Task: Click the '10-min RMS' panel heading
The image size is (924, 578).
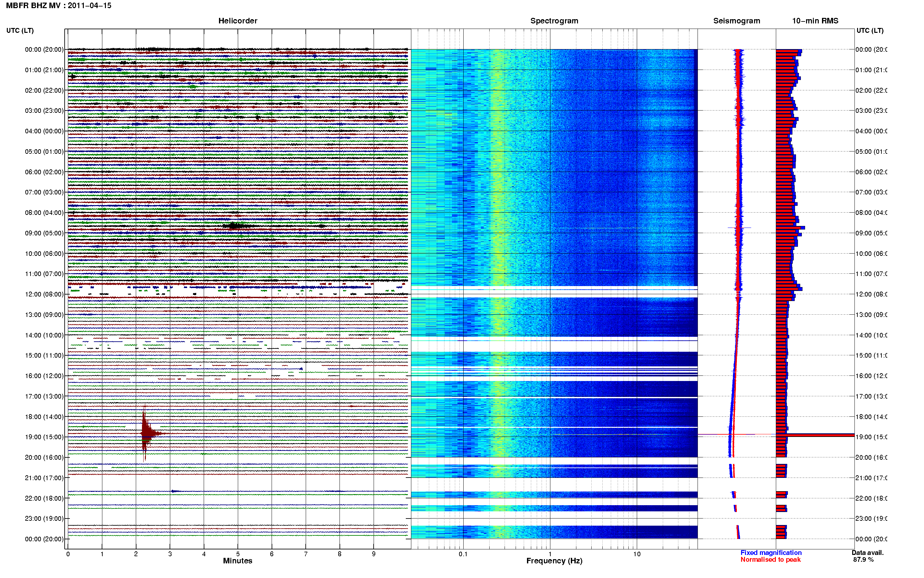Action: tap(815, 21)
